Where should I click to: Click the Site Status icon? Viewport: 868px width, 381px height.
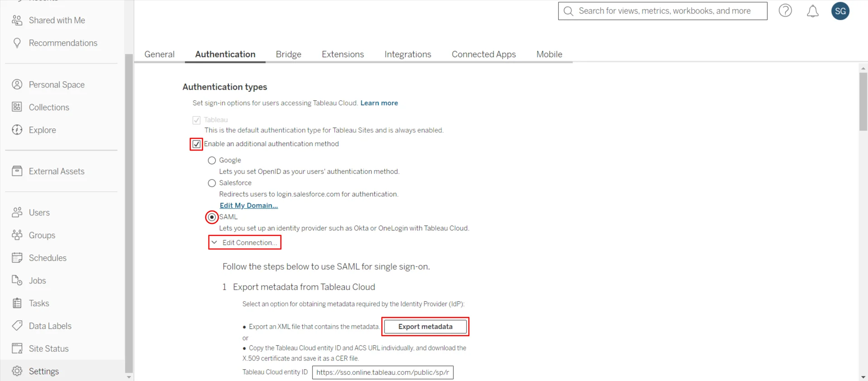pyautogui.click(x=17, y=348)
